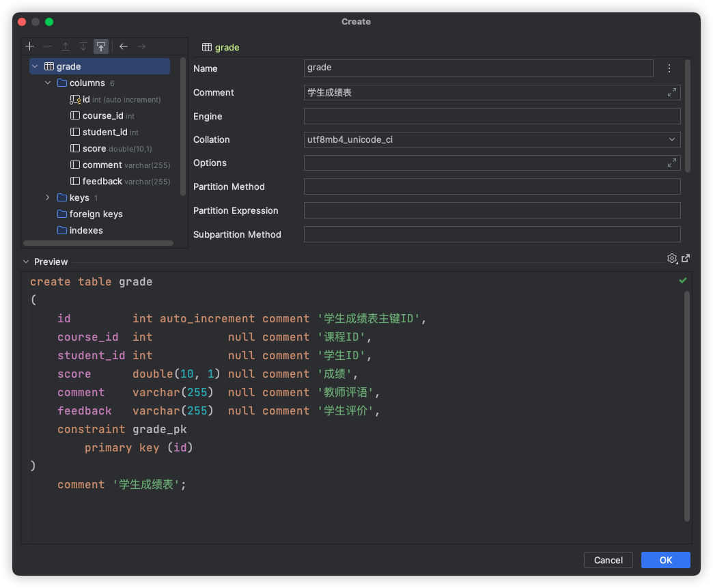Open preview in external window icon
This screenshot has width=713, height=588.
pos(686,258)
